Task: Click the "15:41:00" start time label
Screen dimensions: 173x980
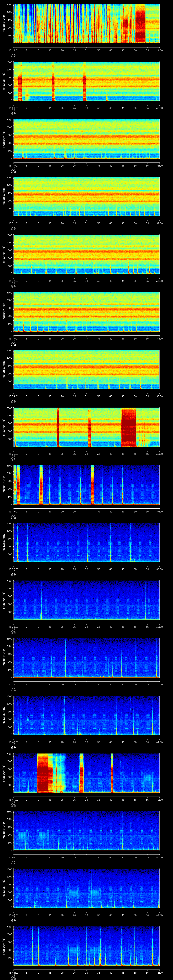Action: click(14, 800)
